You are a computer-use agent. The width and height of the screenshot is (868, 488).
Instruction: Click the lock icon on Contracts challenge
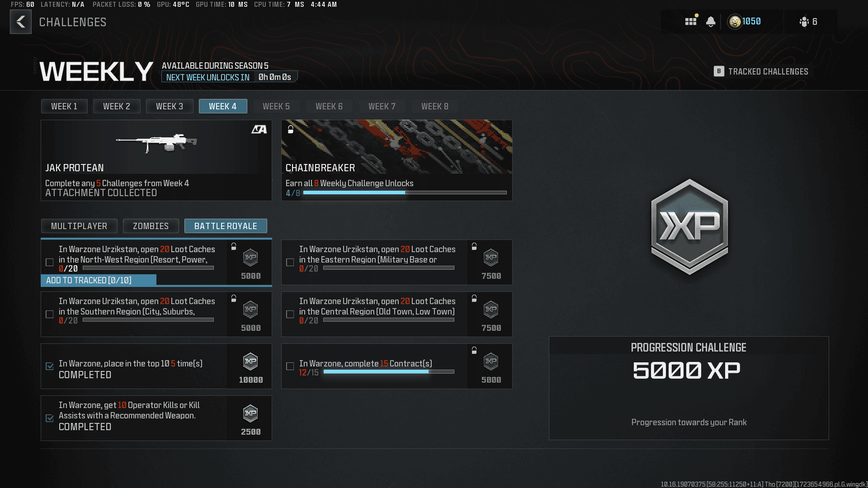click(x=474, y=350)
